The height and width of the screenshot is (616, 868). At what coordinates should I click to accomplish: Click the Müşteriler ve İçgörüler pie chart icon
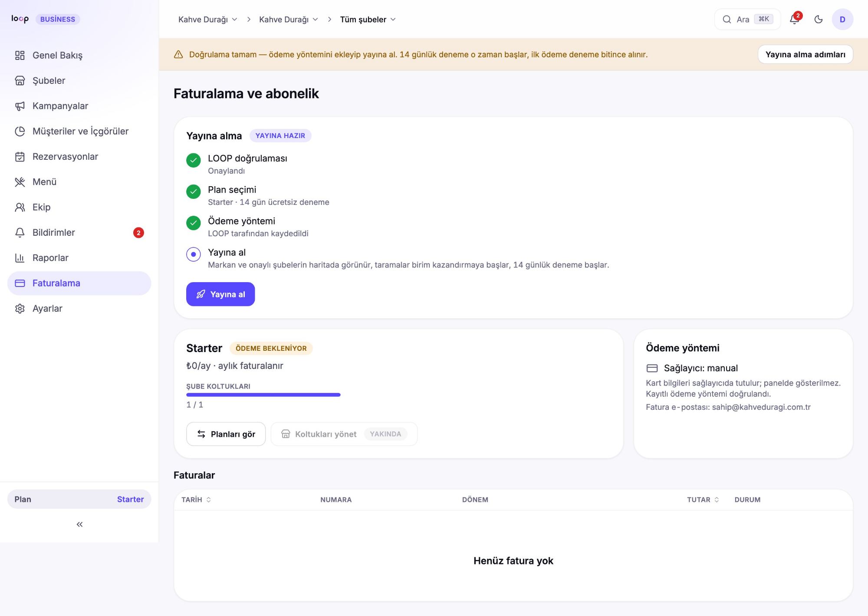pos(20,131)
